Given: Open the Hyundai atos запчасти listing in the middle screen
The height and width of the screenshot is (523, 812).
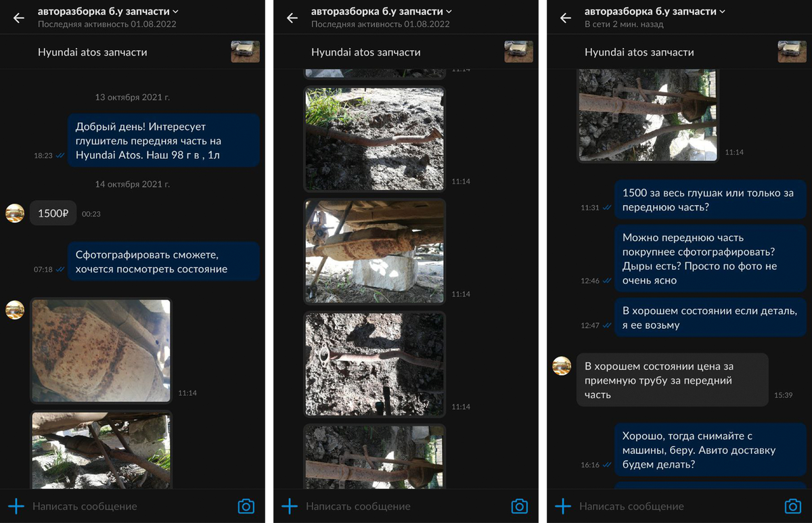Looking at the screenshot, I should point(365,52).
